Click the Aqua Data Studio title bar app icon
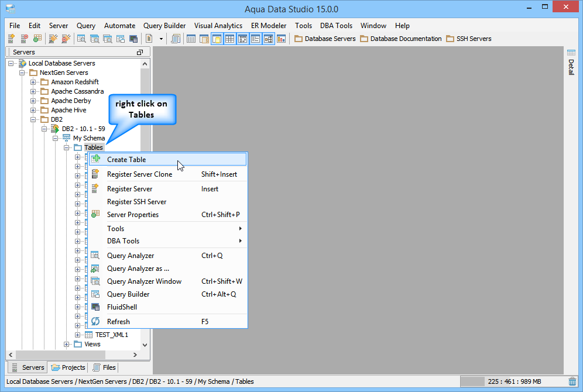This screenshot has height=392, width=583. tap(11, 9)
